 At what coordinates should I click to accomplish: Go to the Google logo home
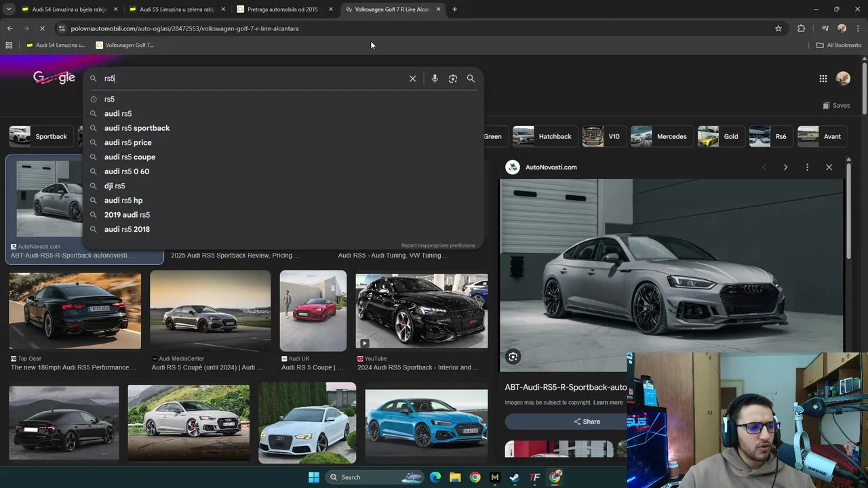coord(54,77)
